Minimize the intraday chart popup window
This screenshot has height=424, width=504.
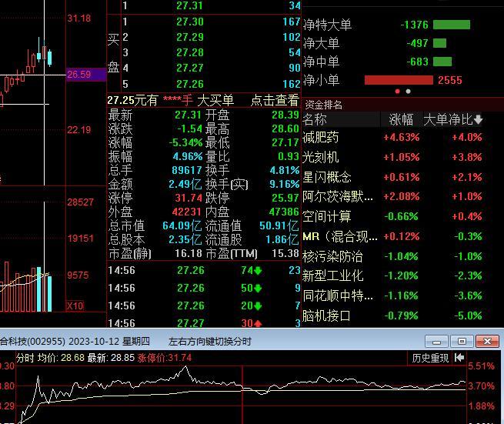(x=436, y=341)
